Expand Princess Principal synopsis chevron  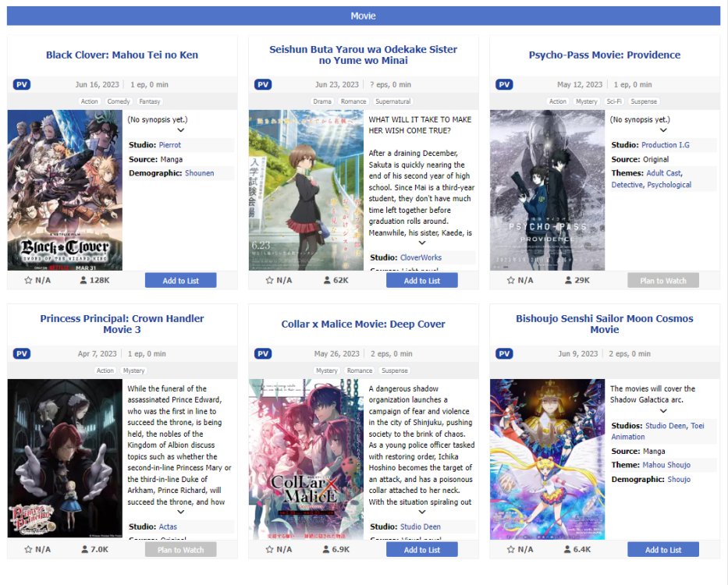[x=180, y=512]
